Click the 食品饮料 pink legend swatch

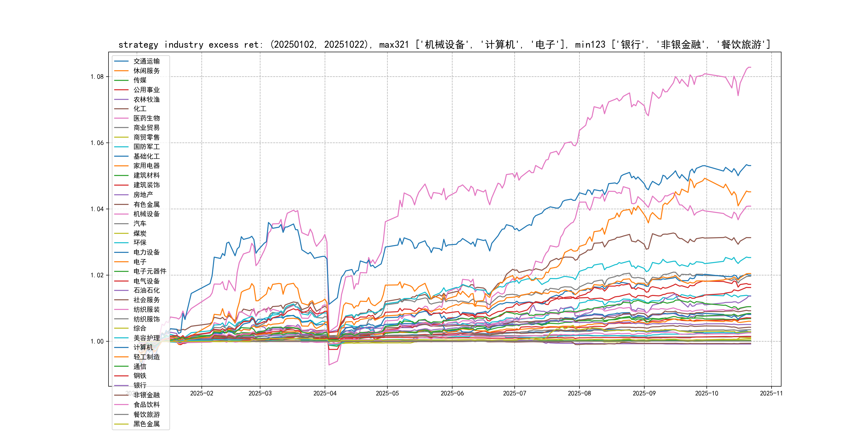coord(121,405)
